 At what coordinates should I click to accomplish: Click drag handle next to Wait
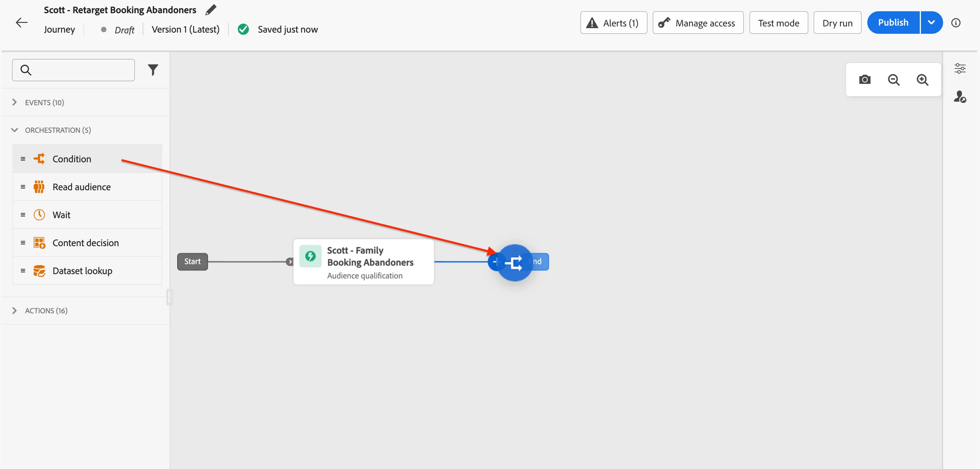coord(23,215)
